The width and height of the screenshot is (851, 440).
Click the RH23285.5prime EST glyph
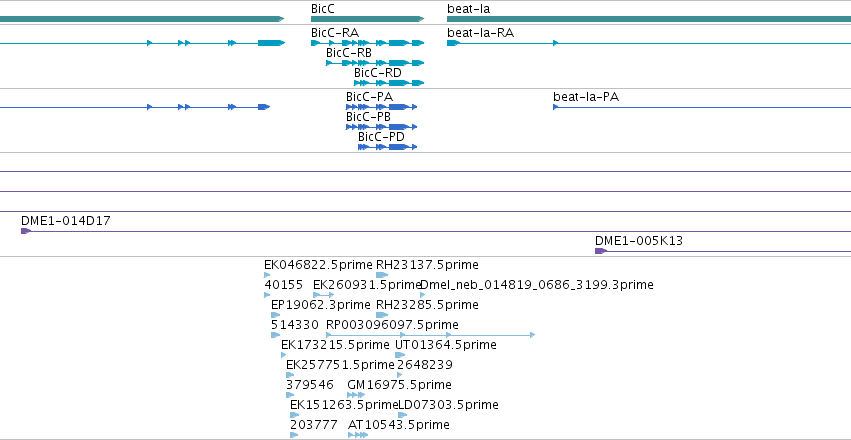(x=382, y=315)
